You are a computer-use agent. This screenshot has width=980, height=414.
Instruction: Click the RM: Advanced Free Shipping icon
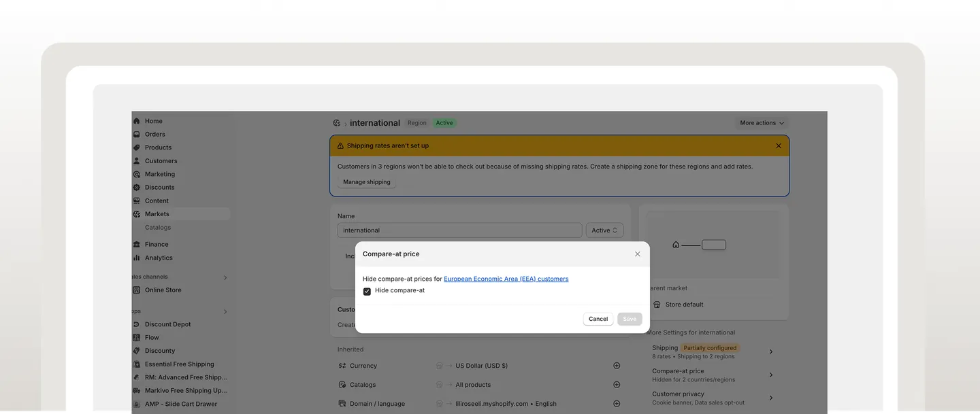point(137,377)
